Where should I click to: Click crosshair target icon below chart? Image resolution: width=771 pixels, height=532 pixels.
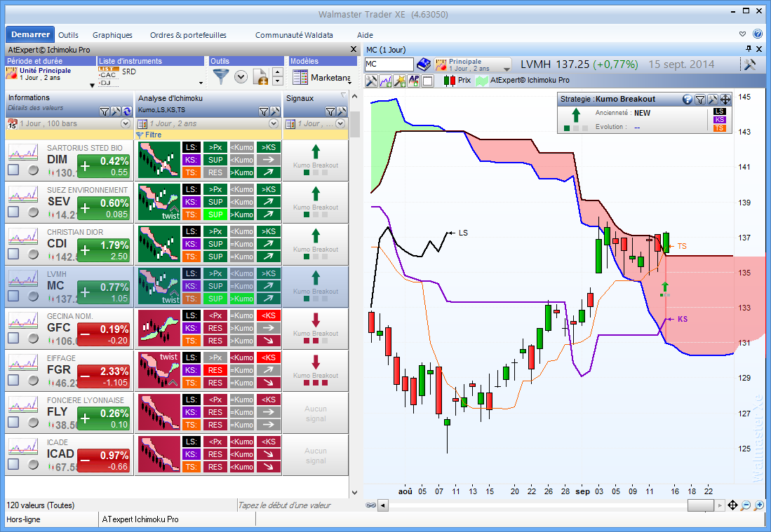coord(732,505)
